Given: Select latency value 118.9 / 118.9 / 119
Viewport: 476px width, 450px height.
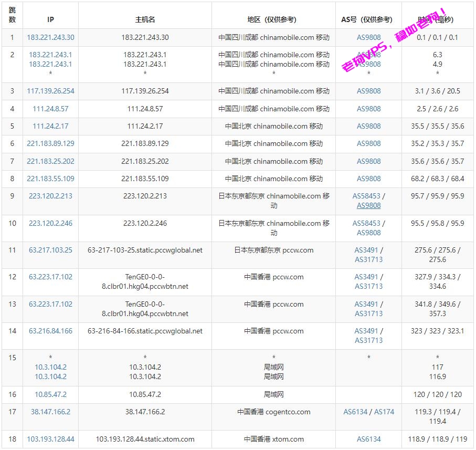Looking at the screenshot, I should [x=438, y=439].
